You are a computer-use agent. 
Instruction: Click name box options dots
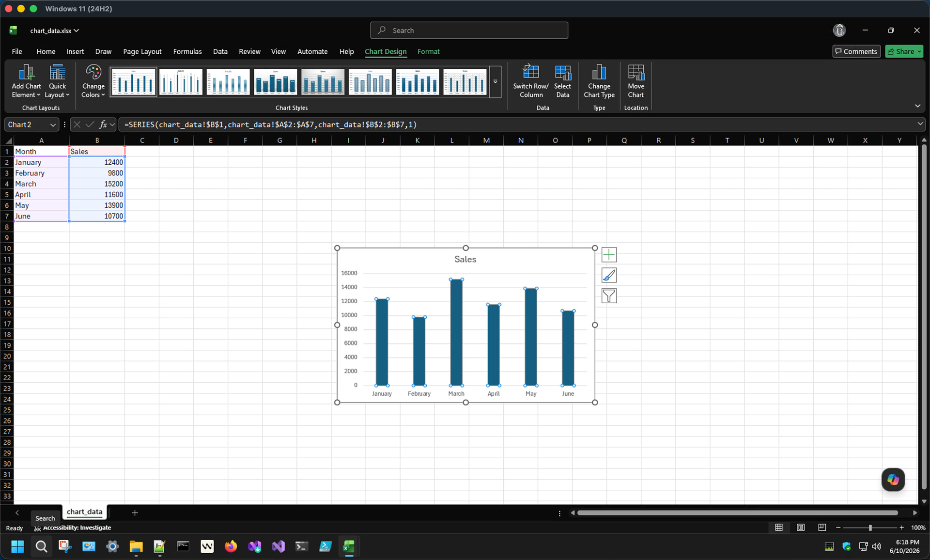click(x=64, y=124)
